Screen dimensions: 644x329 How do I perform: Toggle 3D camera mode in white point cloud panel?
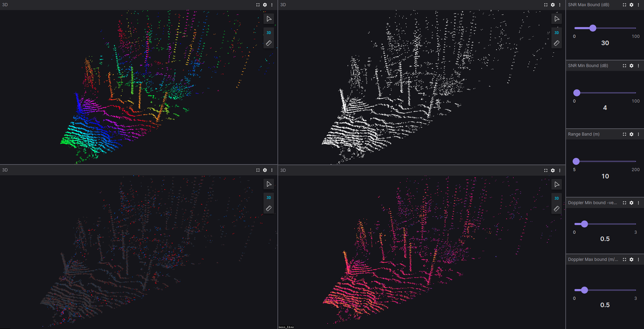556,33
